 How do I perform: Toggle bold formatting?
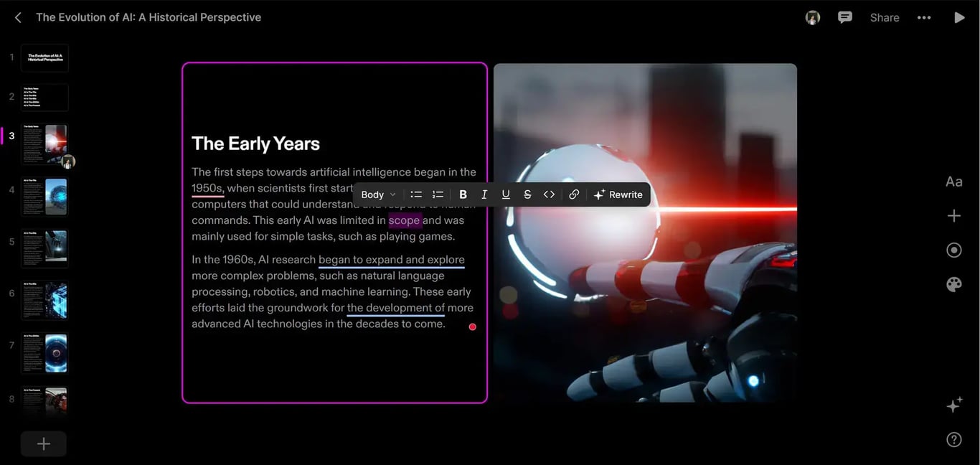463,194
